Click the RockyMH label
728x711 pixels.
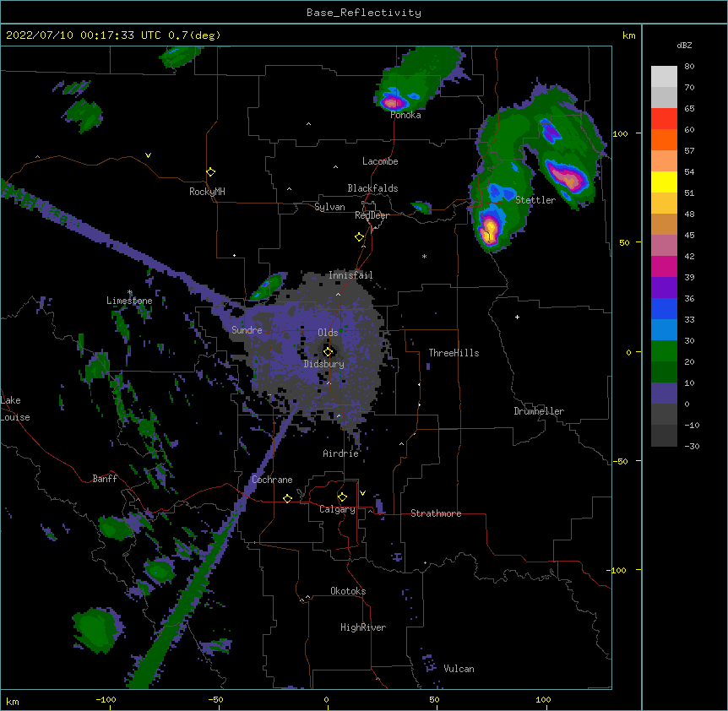(x=207, y=191)
